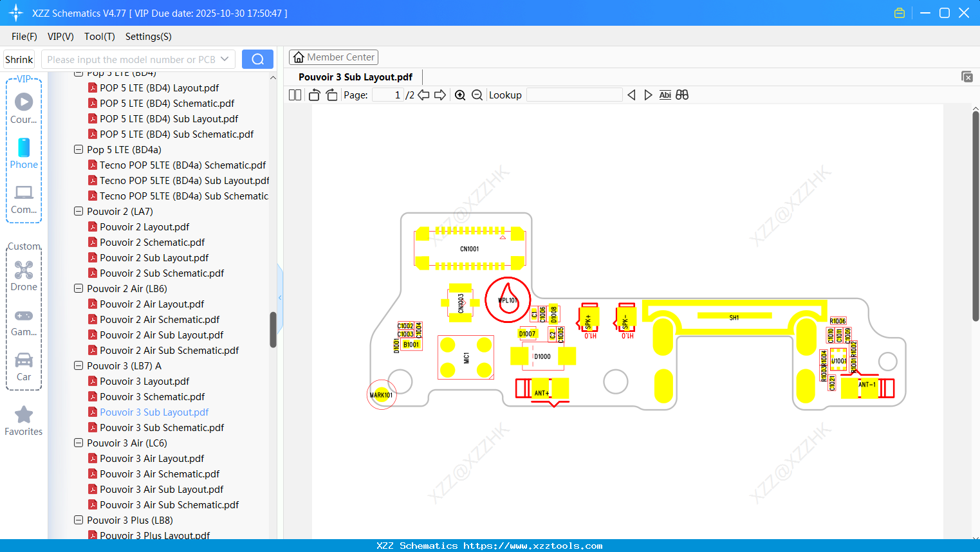Zoom in on the Pouvoir 3 Sub Layout
Screen dimensions: 980x552
pos(460,95)
